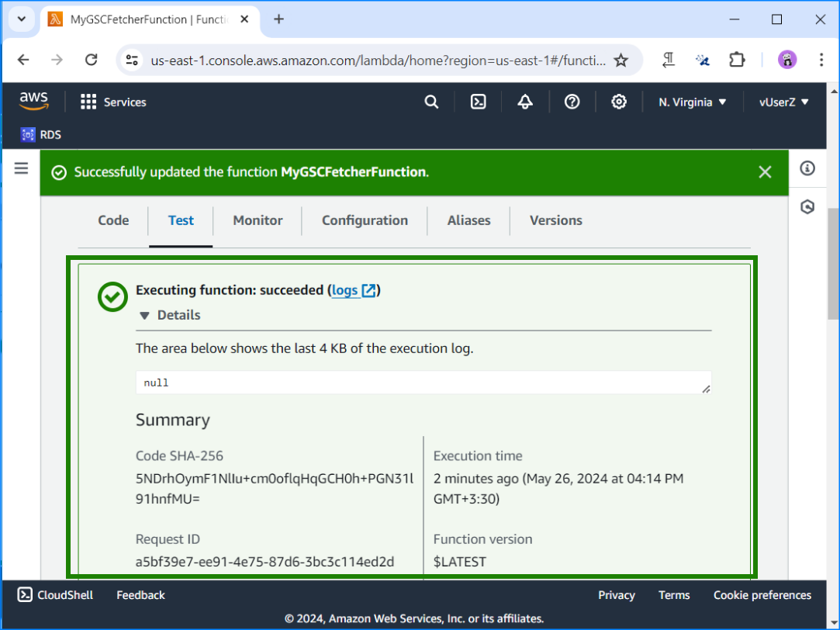Viewport: 840px width, 630px height.
Task: Open the settings gear icon
Action: pos(618,101)
